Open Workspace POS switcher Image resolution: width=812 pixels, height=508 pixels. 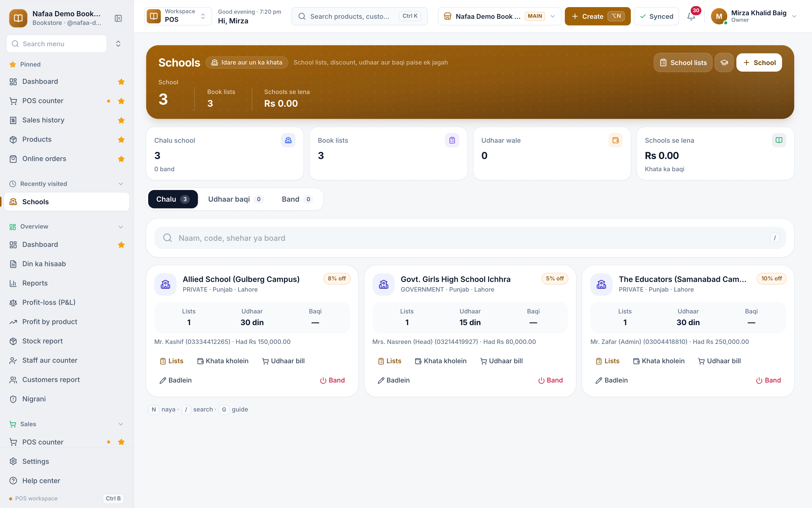point(178,16)
